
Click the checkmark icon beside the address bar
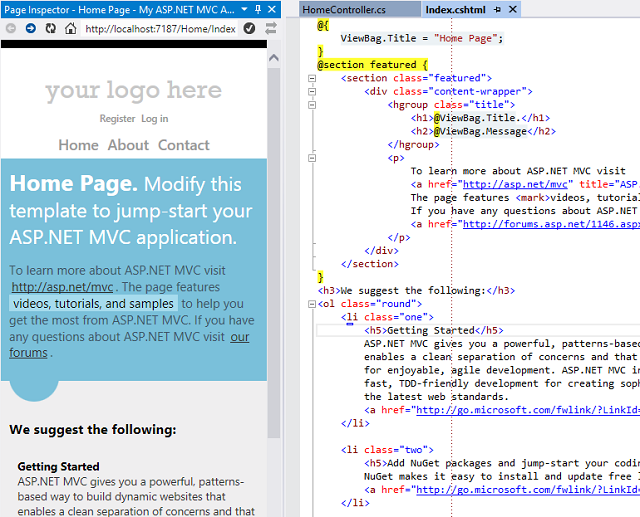coord(249,28)
